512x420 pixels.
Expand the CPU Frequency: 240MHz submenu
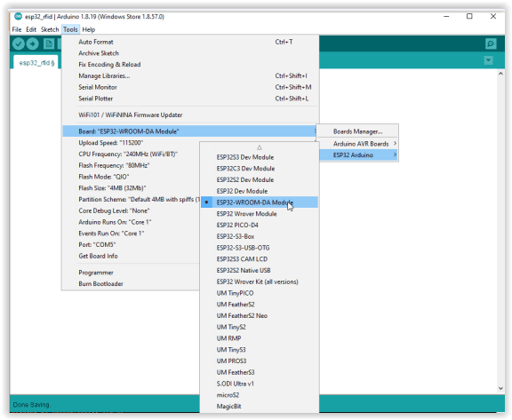[x=131, y=154]
